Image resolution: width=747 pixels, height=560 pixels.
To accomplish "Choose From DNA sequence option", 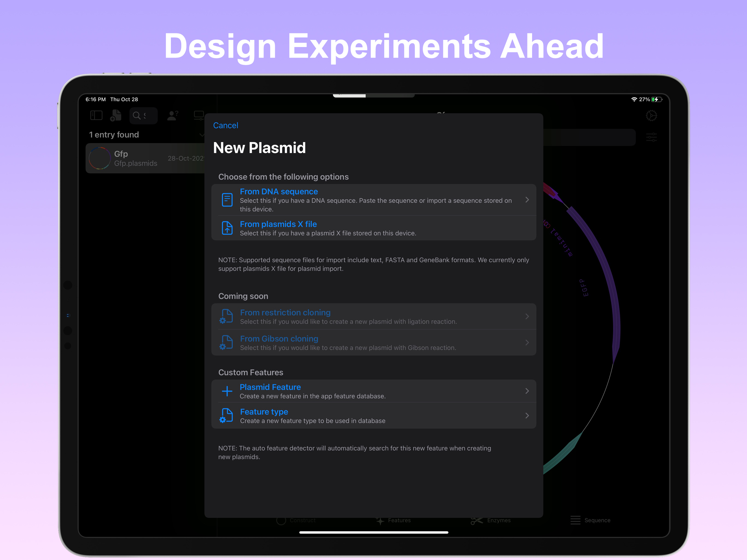I will click(373, 200).
